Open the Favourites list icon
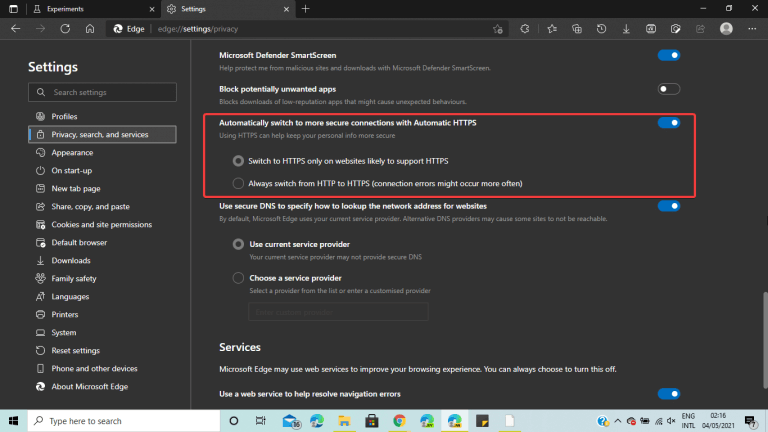Image resolution: width=768 pixels, height=432 pixels. coord(552,29)
